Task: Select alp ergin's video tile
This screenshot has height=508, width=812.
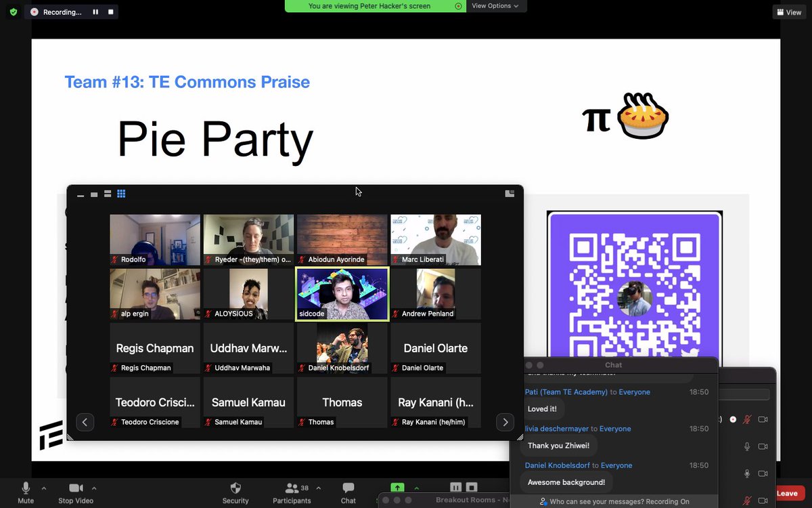Action: pyautogui.click(x=155, y=294)
